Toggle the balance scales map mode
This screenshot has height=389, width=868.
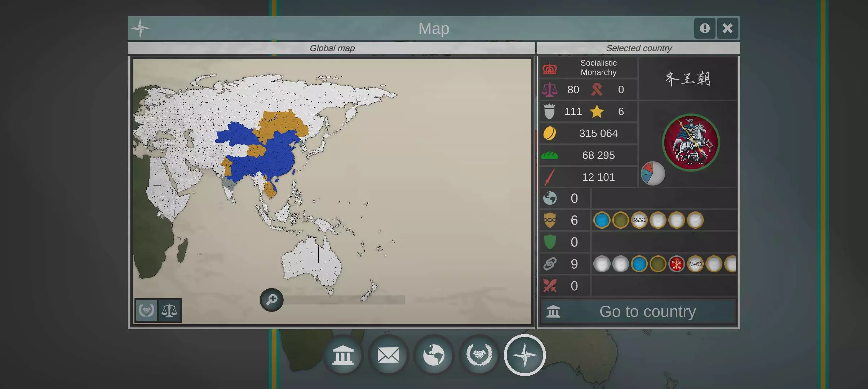pyautogui.click(x=169, y=310)
